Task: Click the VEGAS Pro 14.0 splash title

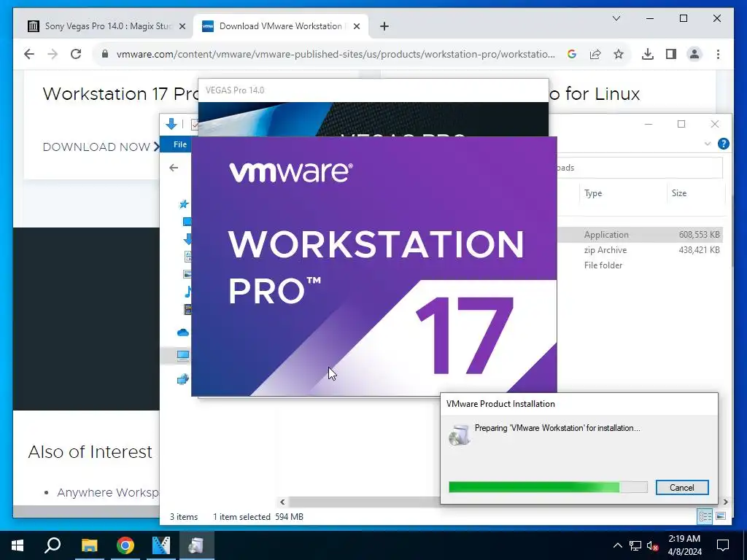Action: click(235, 90)
